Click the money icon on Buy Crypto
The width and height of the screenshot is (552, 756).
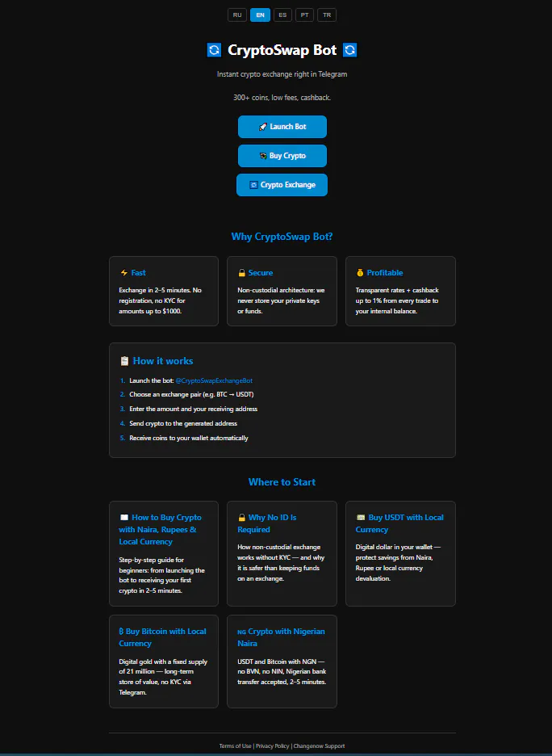pyautogui.click(x=263, y=156)
